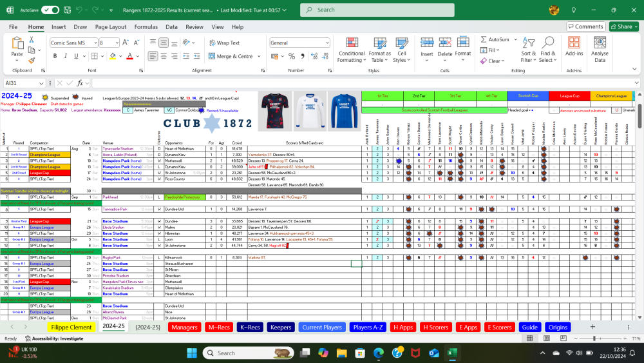The height and width of the screenshot is (363, 644).
Task: Open the Page Layout ribbon tab
Action: (x=111, y=26)
